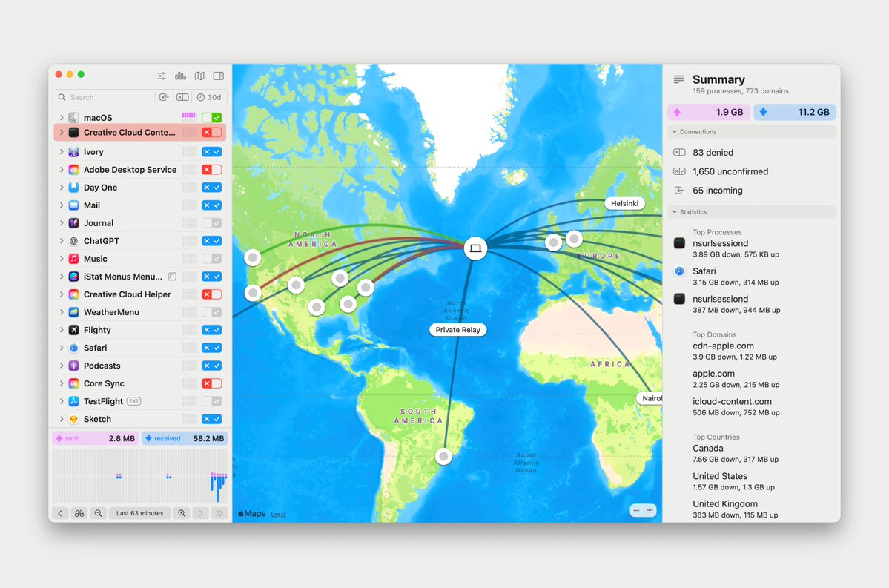
Task: Toggle the Ivory allow/deny switch
Action: [x=211, y=152]
